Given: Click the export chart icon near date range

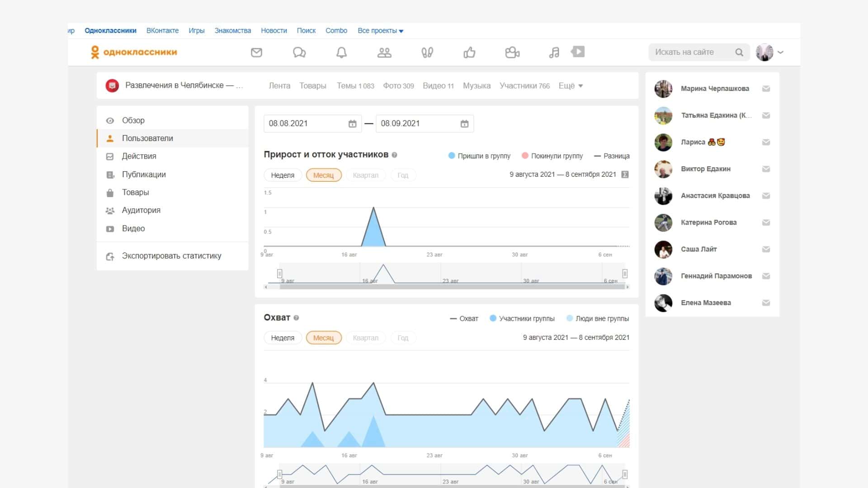Looking at the screenshot, I should pos(625,174).
